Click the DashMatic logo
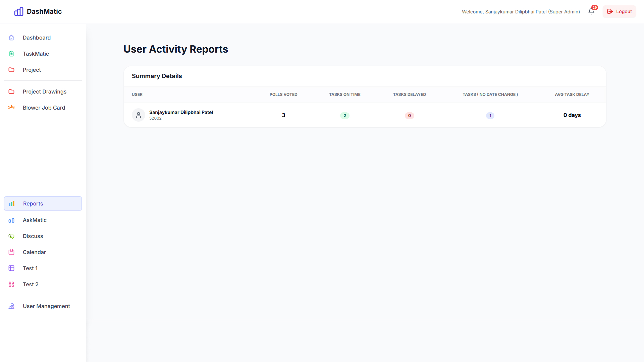Viewport: 644px width, 362px height. [38, 11]
